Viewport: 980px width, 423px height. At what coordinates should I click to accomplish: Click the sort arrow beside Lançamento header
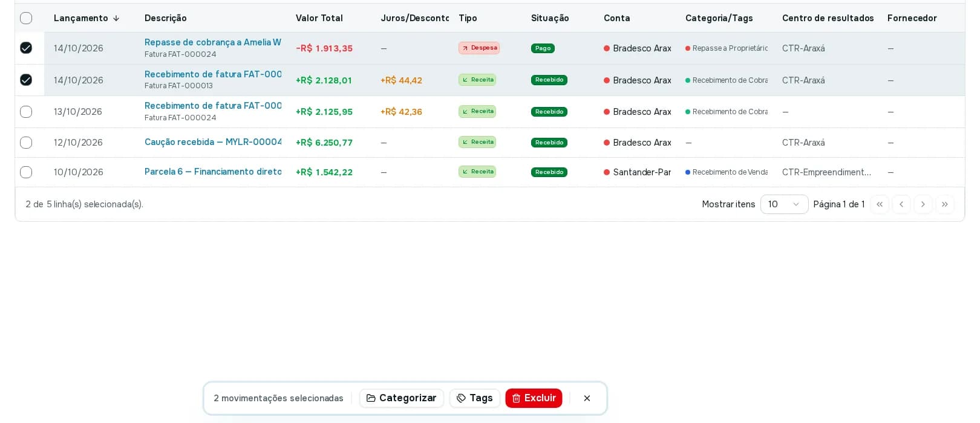[116, 18]
